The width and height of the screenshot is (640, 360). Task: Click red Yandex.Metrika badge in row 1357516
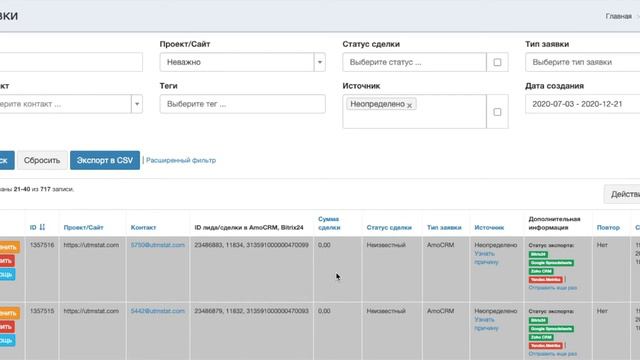[x=546, y=280]
